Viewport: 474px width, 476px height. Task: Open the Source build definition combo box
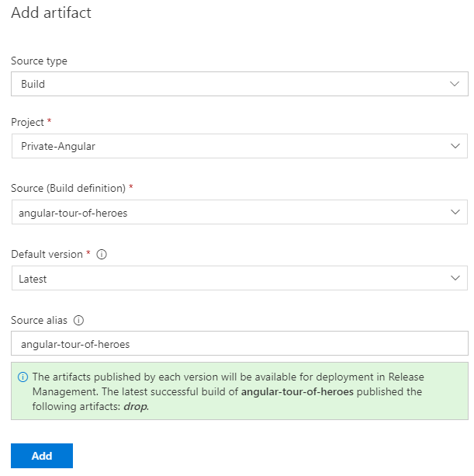[x=233, y=213]
